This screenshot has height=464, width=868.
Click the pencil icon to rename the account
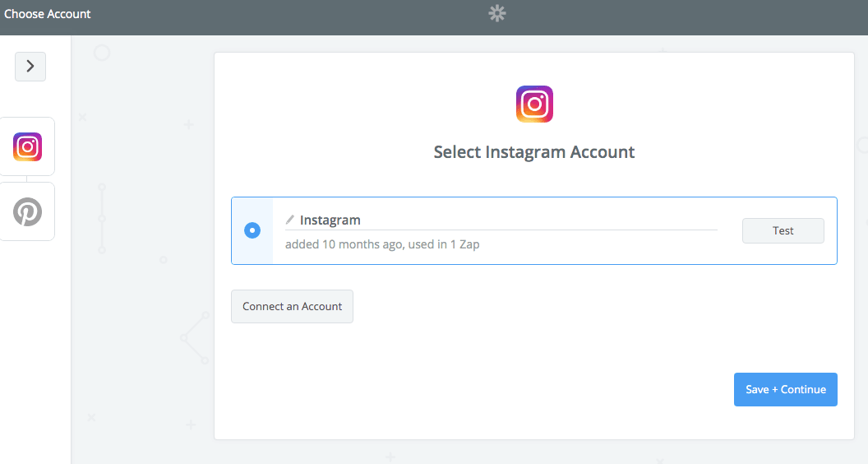[x=289, y=220]
